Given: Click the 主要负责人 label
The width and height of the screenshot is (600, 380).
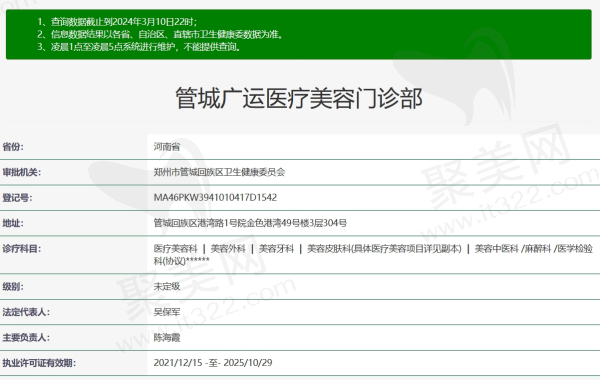Looking at the screenshot, I should coord(26,338).
